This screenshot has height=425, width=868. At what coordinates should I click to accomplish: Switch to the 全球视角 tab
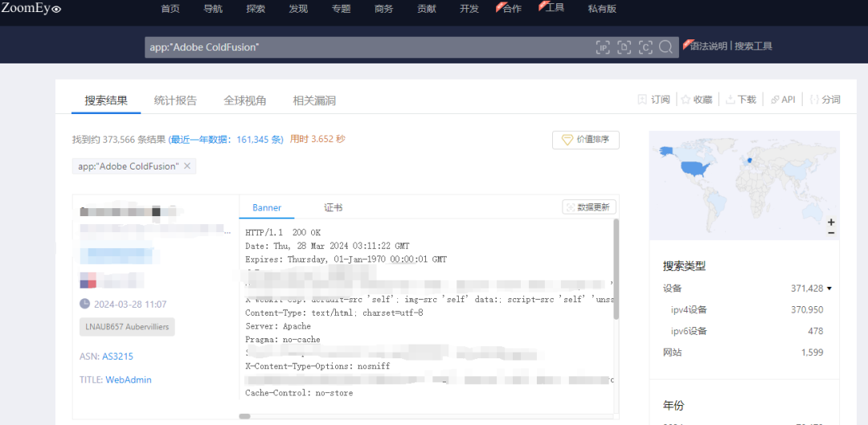coord(244,100)
